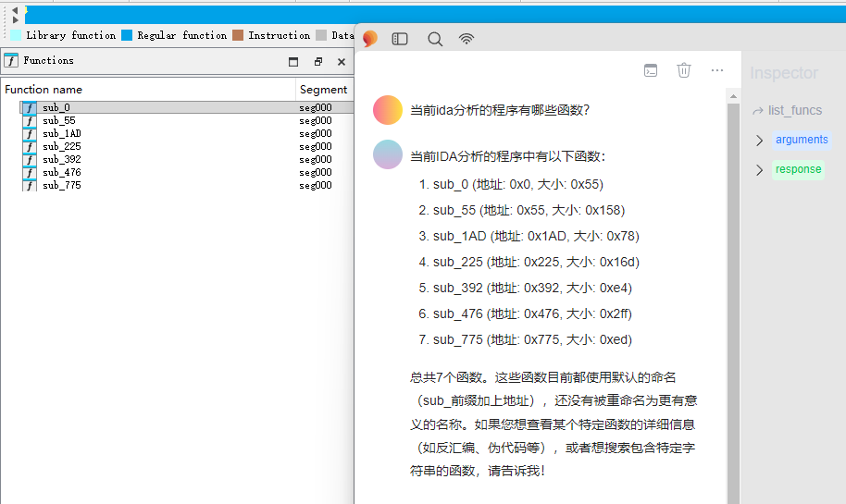Click the assistant avatar in the chat
The height and width of the screenshot is (504, 846).
click(388, 154)
